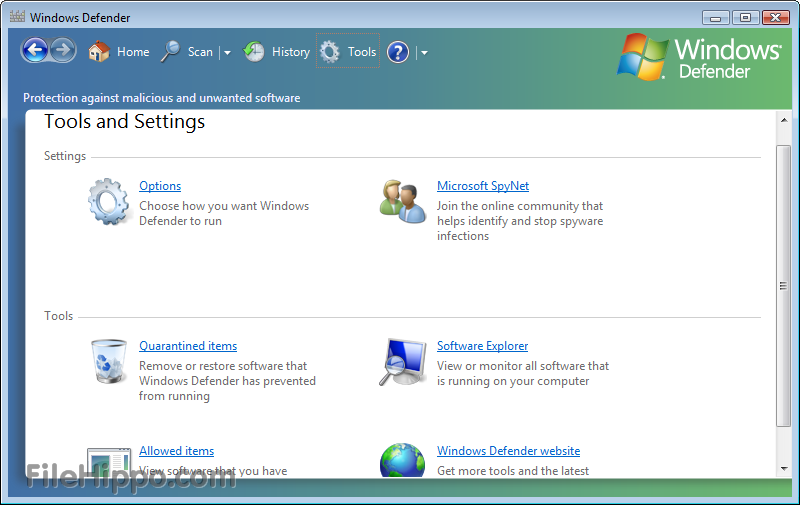Expand the help options dropdown arrow
800x505 pixels.
(424, 53)
